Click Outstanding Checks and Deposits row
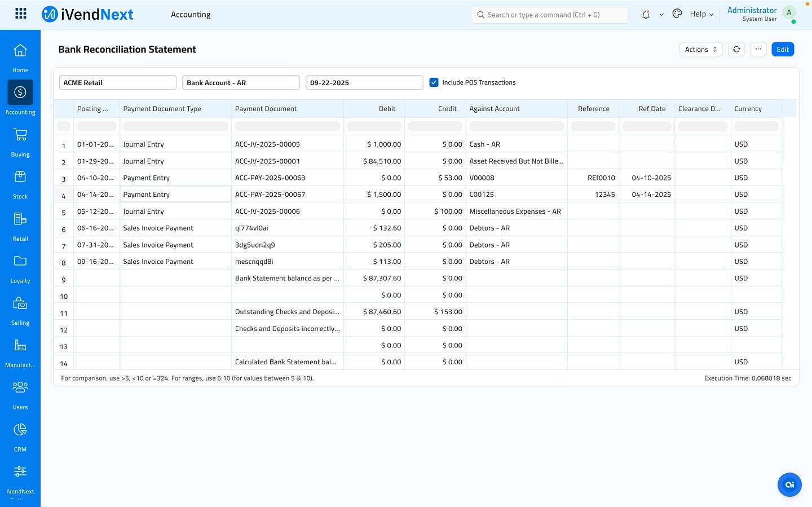Image resolution: width=812 pixels, height=507 pixels. pyautogui.click(x=418, y=312)
